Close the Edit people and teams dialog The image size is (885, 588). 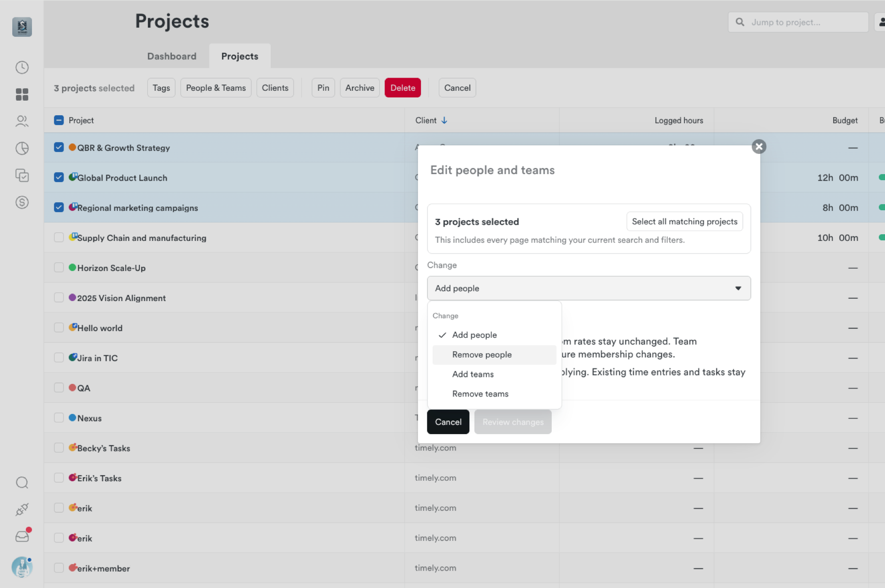point(759,147)
